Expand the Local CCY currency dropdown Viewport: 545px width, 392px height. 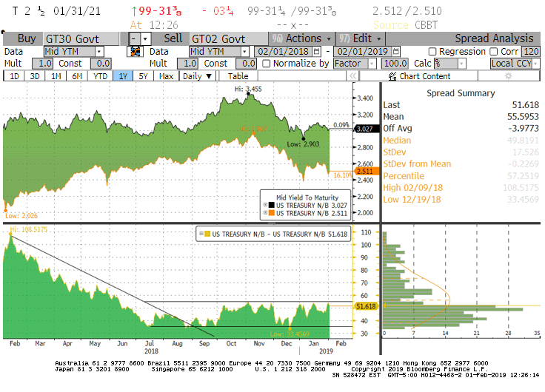514,64
